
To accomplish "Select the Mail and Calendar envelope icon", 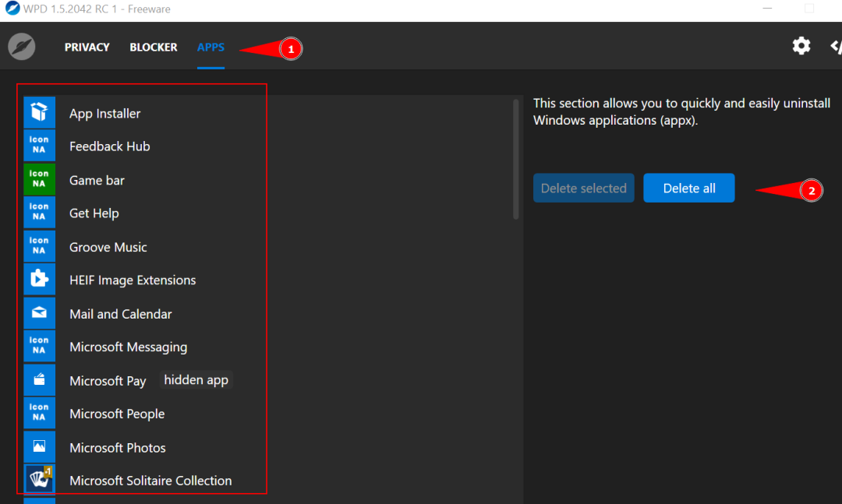I will [39, 313].
